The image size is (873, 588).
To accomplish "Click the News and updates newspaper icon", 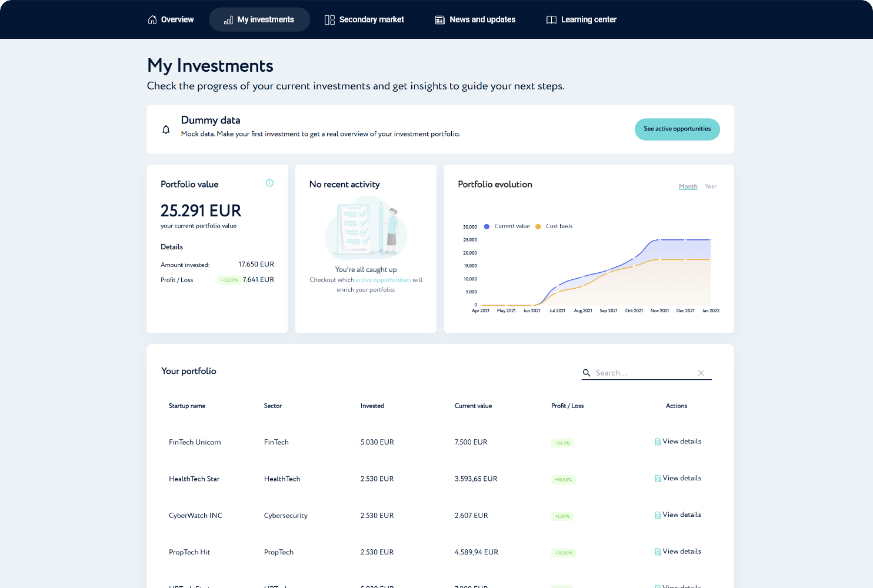I will (x=440, y=20).
